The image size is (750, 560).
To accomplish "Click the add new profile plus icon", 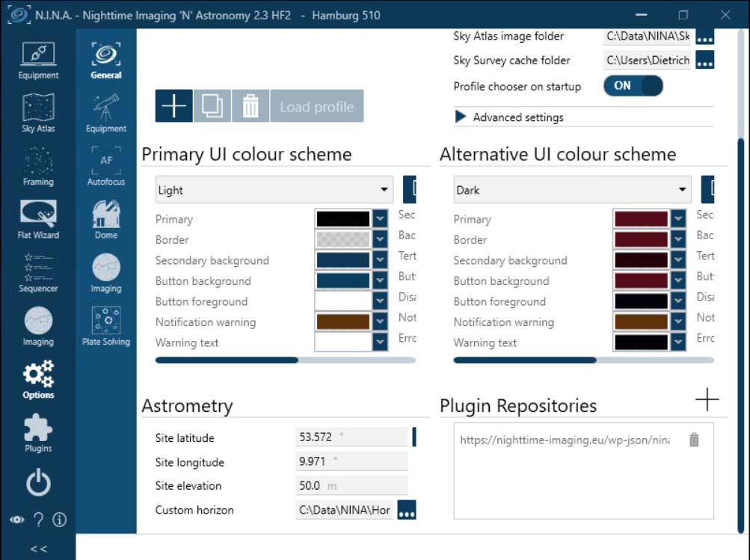I will 173,107.
